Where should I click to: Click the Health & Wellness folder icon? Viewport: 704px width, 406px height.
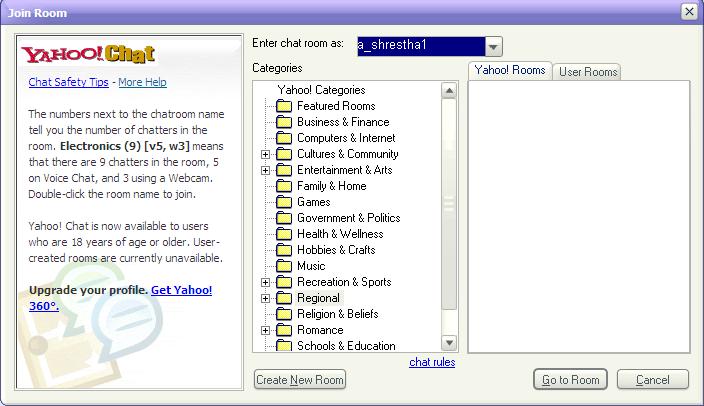click(284, 234)
